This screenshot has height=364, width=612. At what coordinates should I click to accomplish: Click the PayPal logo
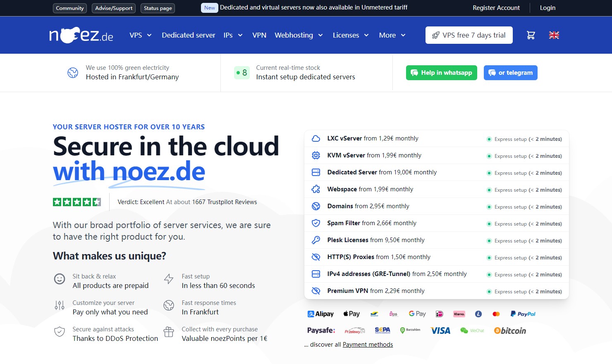pos(523,314)
